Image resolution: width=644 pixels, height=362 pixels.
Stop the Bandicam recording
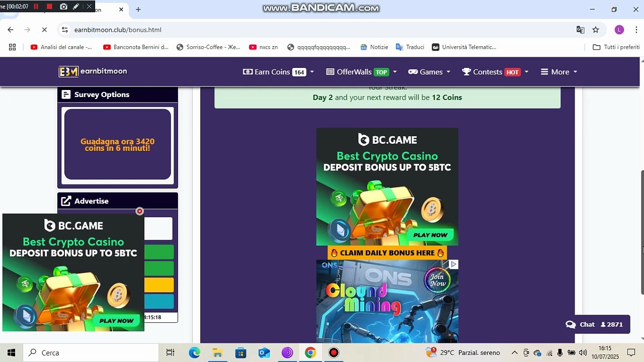coord(49,7)
